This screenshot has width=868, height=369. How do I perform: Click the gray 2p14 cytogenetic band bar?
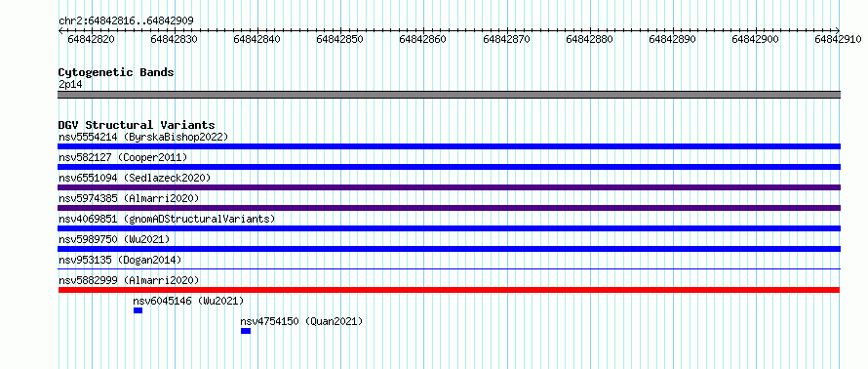click(449, 95)
